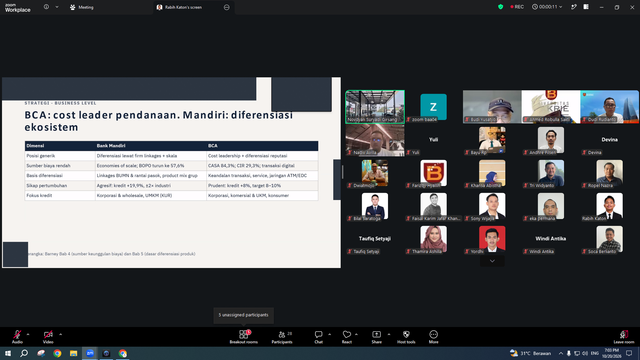Viewport: 640px width, 360px height.
Task: Open Windows taskbar search
Action: (x=24, y=353)
